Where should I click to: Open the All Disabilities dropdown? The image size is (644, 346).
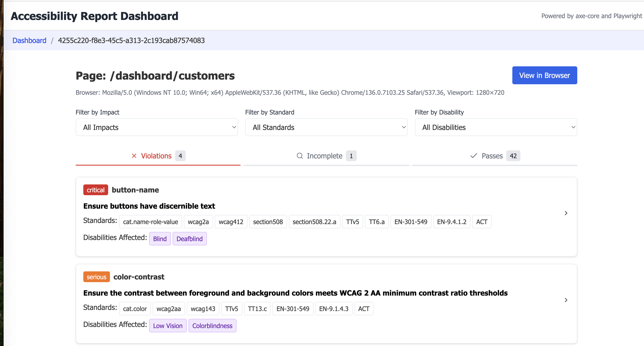[x=496, y=127]
